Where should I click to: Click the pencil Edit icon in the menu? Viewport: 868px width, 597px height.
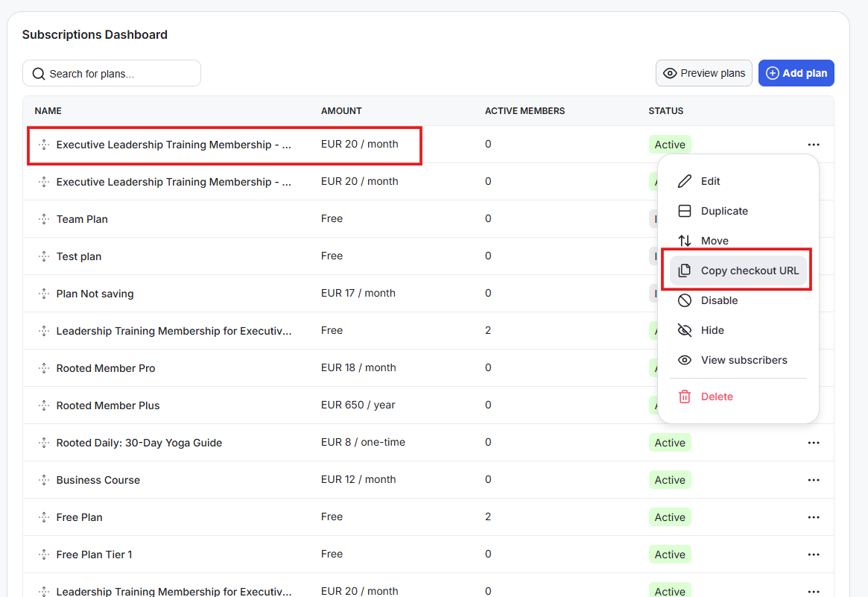[685, 181]
